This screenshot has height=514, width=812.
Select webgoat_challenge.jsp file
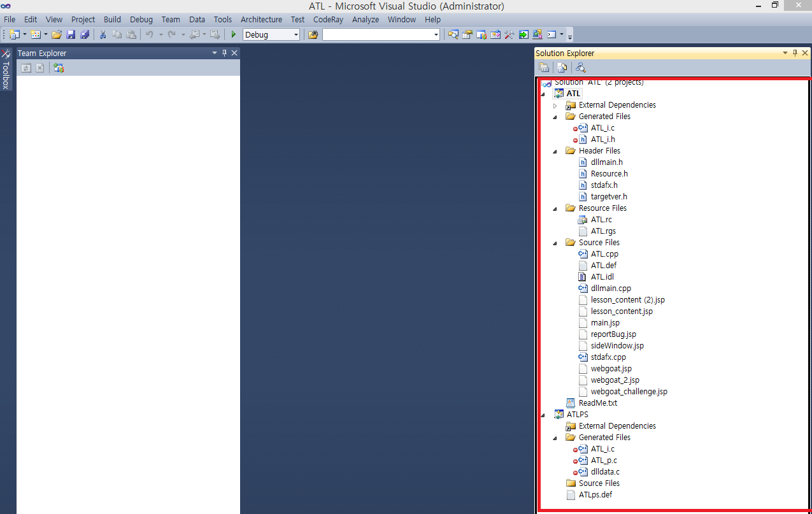click(x=629, y=392)
